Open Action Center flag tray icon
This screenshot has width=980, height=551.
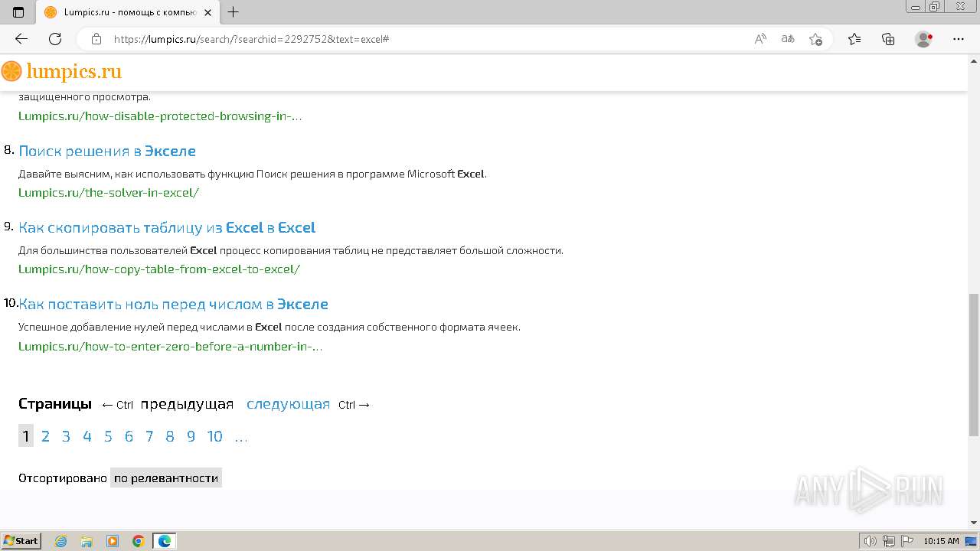point(906,541)
